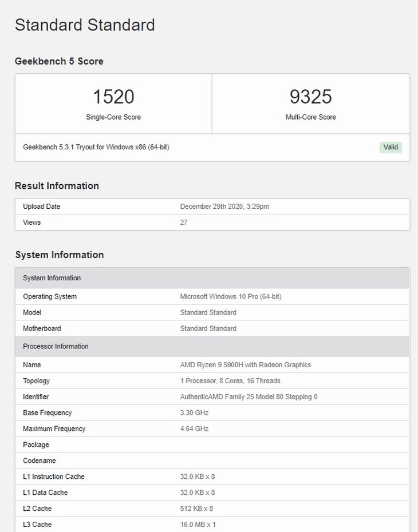This screenshot has width=418, height=532.
Task: Select maximum frequency 4.64 GHz
Action: (194, 428)
